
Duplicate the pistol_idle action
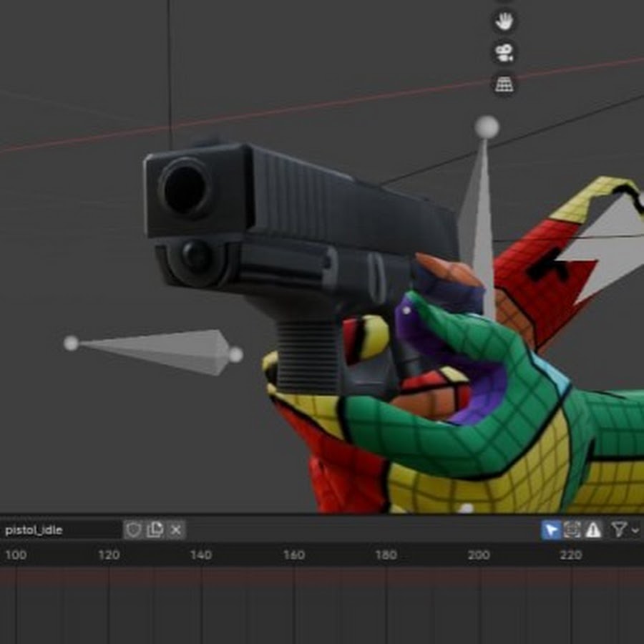pyautogui.click(x=155, y=530)
